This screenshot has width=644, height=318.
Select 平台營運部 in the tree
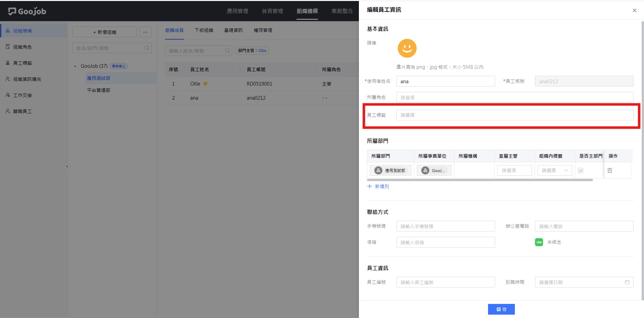click(99, 90)
